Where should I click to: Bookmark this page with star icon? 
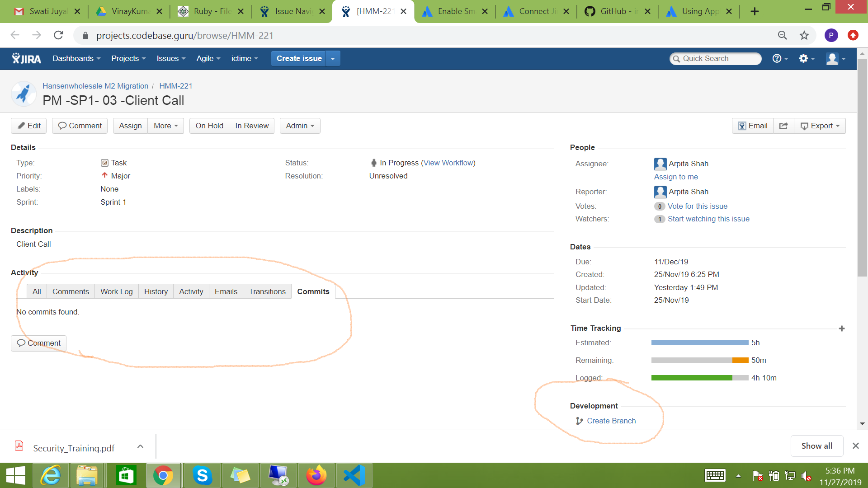click(x=804, y=35)
